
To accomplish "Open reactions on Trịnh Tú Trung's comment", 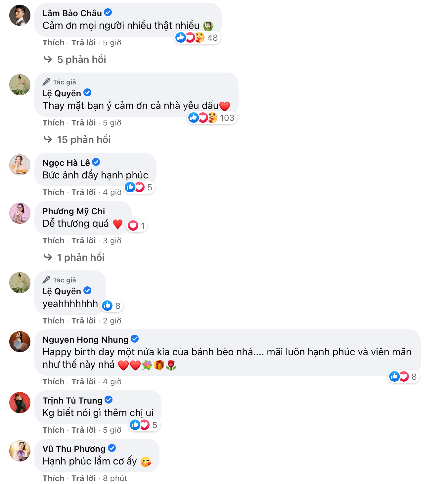I will coord(145,425).
